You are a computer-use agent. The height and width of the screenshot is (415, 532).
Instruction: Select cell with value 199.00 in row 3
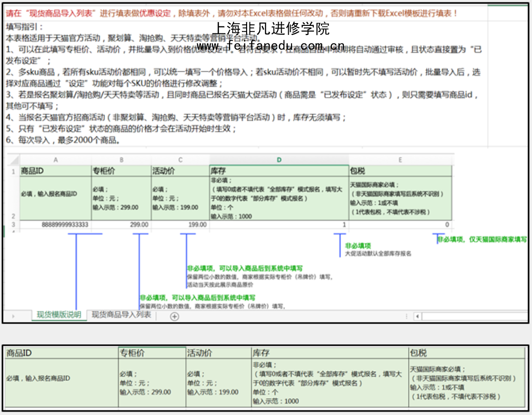(180, 224)
